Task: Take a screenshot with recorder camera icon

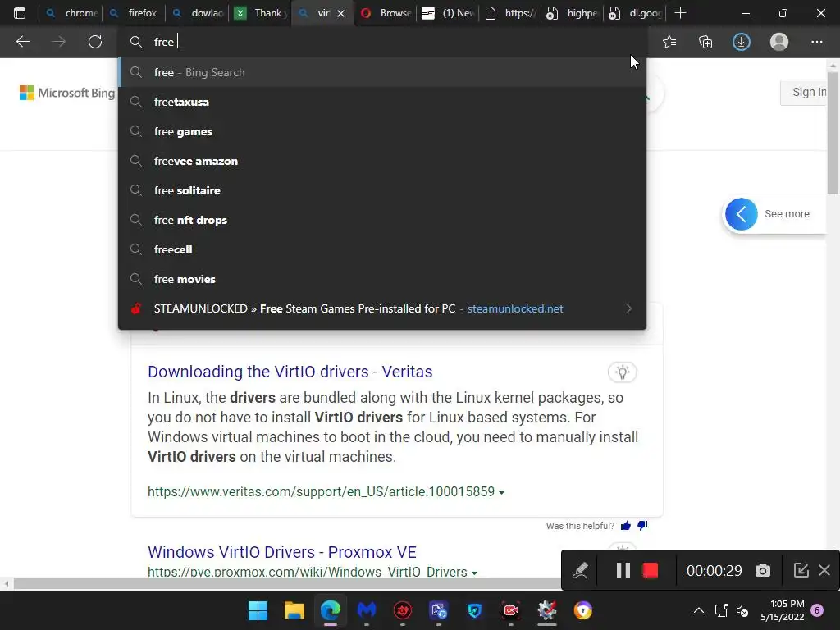Action: click(x=762, y=571)
